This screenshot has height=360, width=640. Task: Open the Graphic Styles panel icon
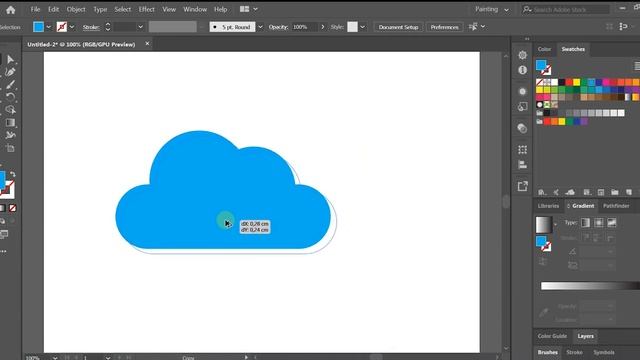pos(522,107)
